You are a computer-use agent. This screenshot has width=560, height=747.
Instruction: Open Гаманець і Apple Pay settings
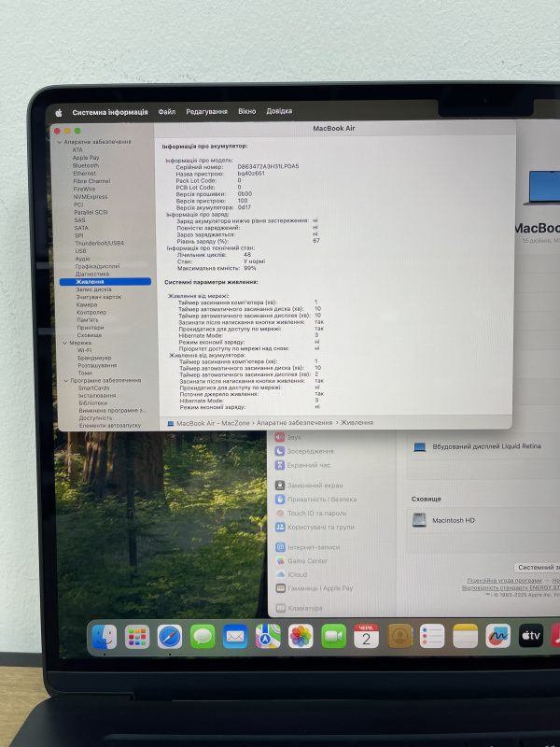(x=315, y=588)
